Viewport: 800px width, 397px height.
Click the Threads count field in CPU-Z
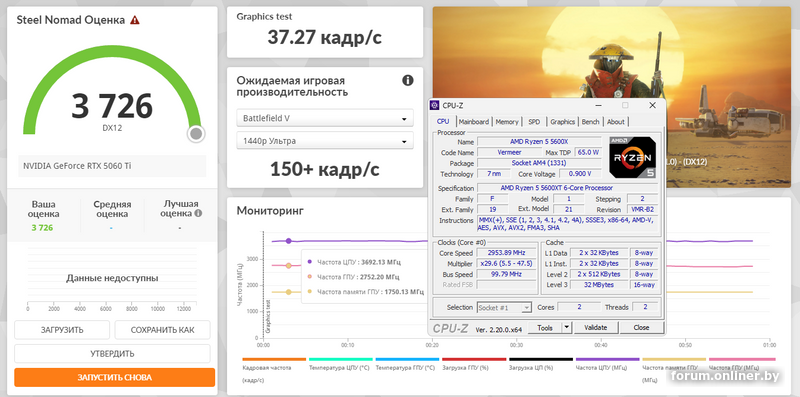645,308
